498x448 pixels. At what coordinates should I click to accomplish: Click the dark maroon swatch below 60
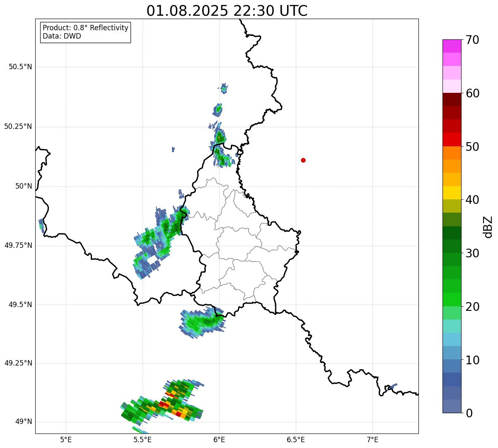click(452, 99)
